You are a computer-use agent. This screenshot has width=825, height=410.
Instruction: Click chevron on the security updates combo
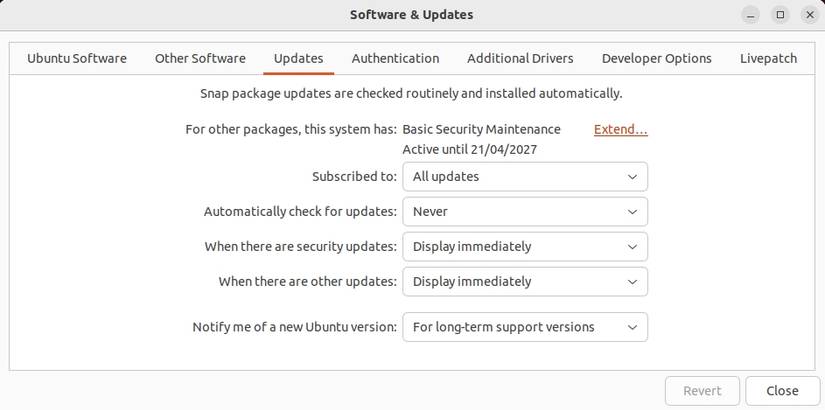(632, 247)
